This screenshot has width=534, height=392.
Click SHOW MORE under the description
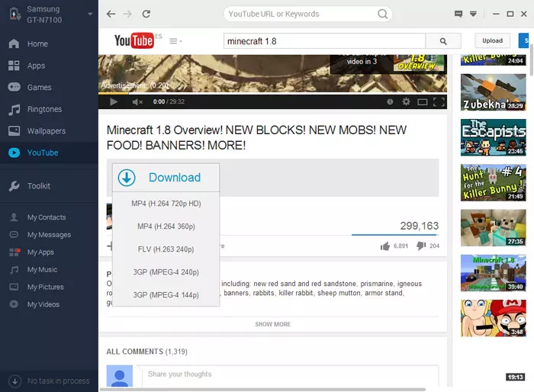(x=273, y=324)
